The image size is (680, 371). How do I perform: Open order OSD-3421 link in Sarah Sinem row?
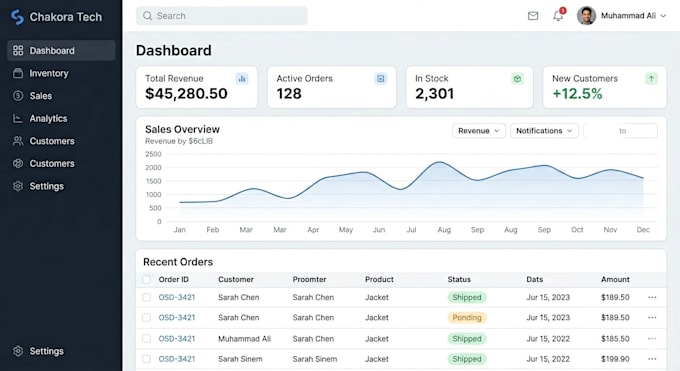click(177, 359)
